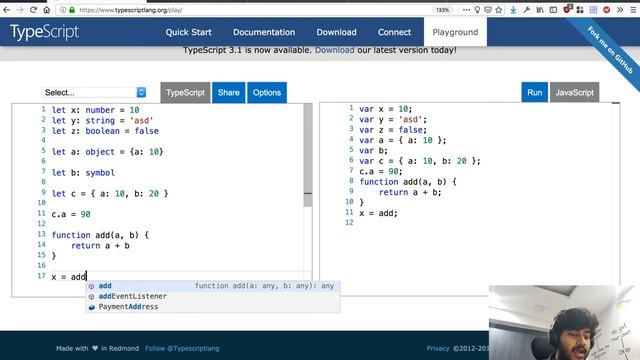The width and height of the screenshot is (640, 360).
Task: Open the Follow @Typescriptlang footer link
Action: [182, 348]
